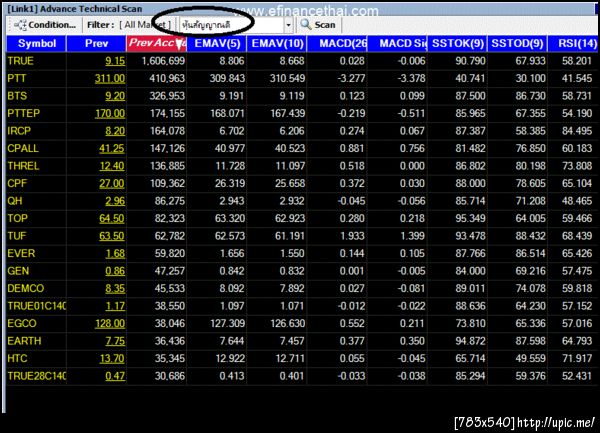Sort by EMAV(5) column header
600x433 pixels.
point(217,43)
